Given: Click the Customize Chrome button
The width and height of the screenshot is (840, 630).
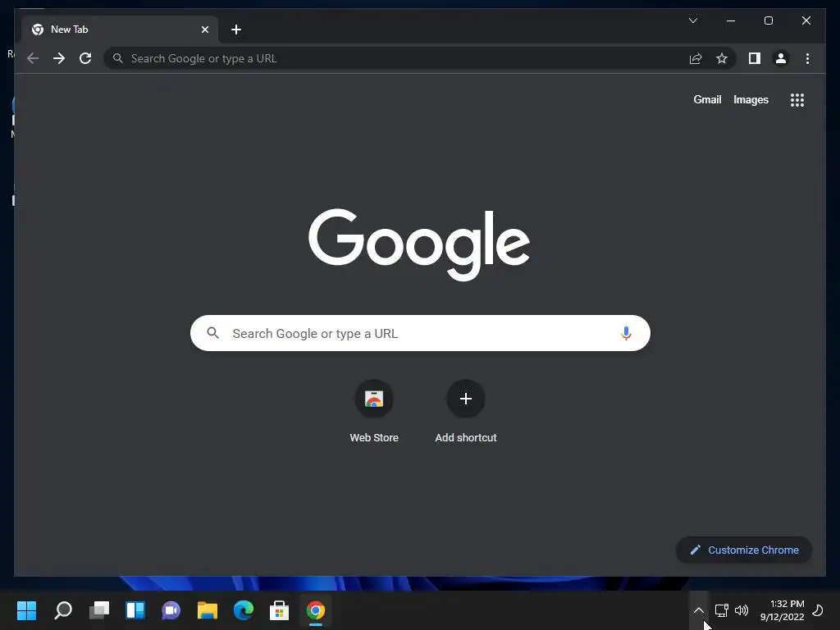Looking at the screenshot, I should pyautogui.click(x=744, y=550).
